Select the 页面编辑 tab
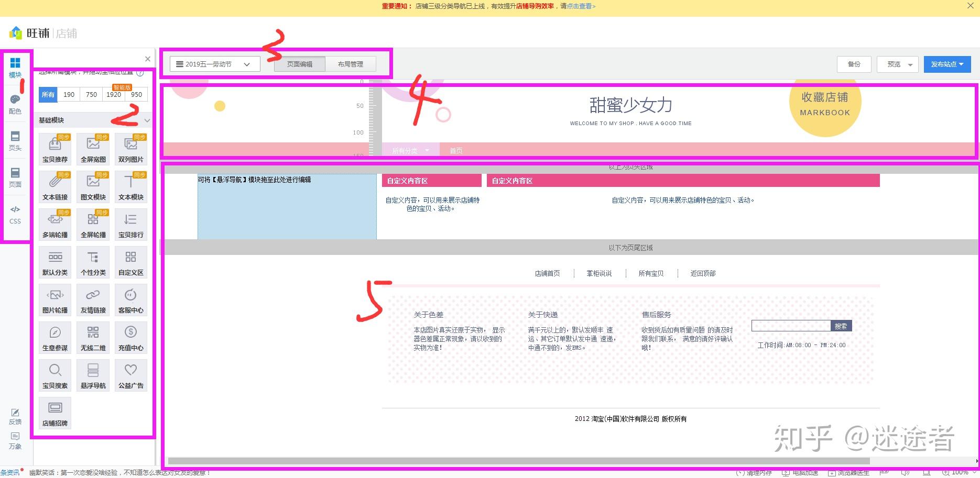The height and width of the screenshot is (478, 980). coord(300,64)
